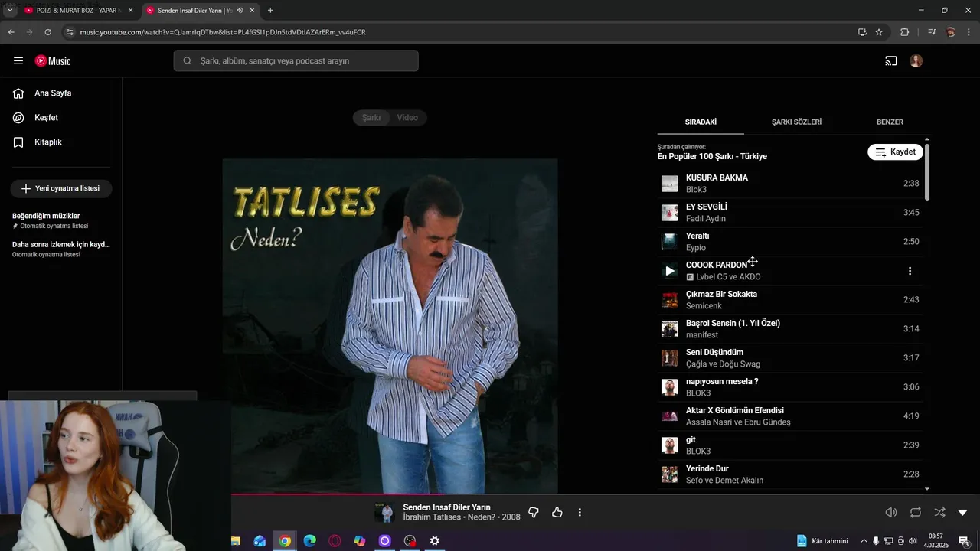Open Opera browser from the taskbar
980x551 pixels.
pyautogui.click(x=335, y=541)
